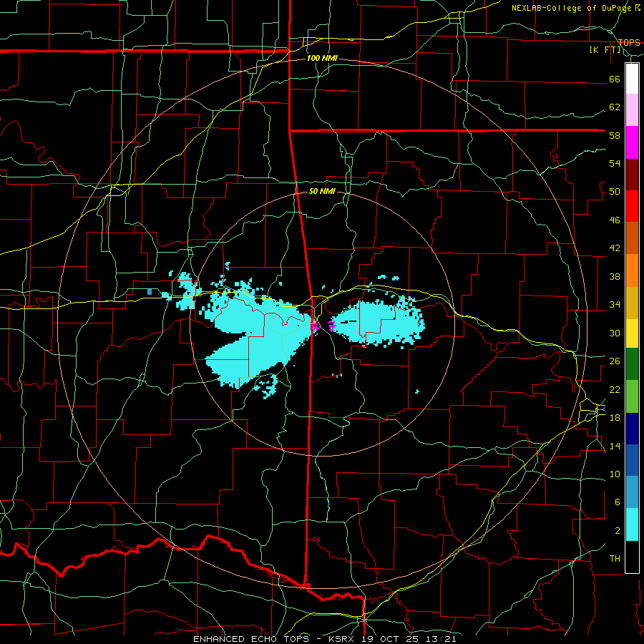644x644 pixels.
Task: Click the dark red legend swatch for 50–54
Action: [632, 175]
